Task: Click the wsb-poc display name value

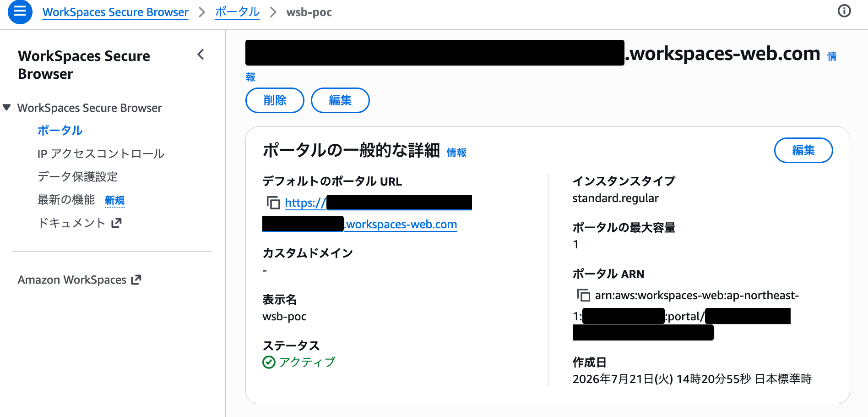Action: click(x=284, y=317)
